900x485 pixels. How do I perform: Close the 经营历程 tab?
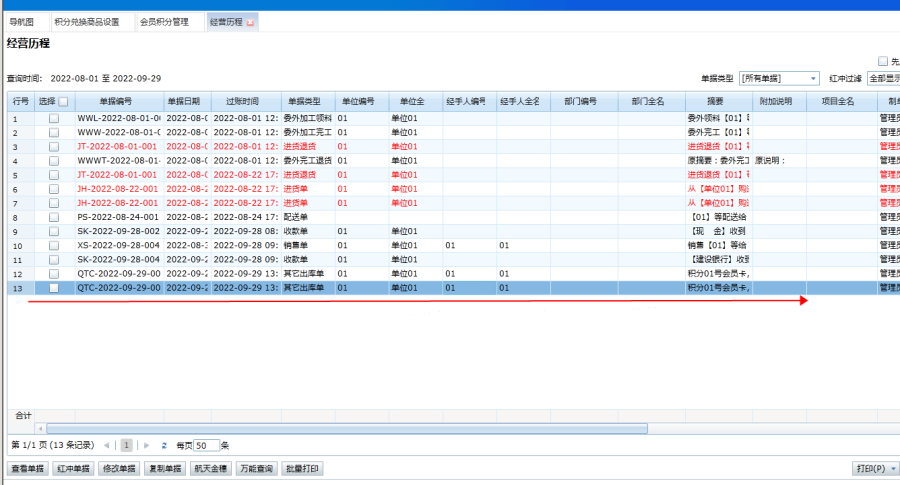pyautogui.click(x=250, y=22)
